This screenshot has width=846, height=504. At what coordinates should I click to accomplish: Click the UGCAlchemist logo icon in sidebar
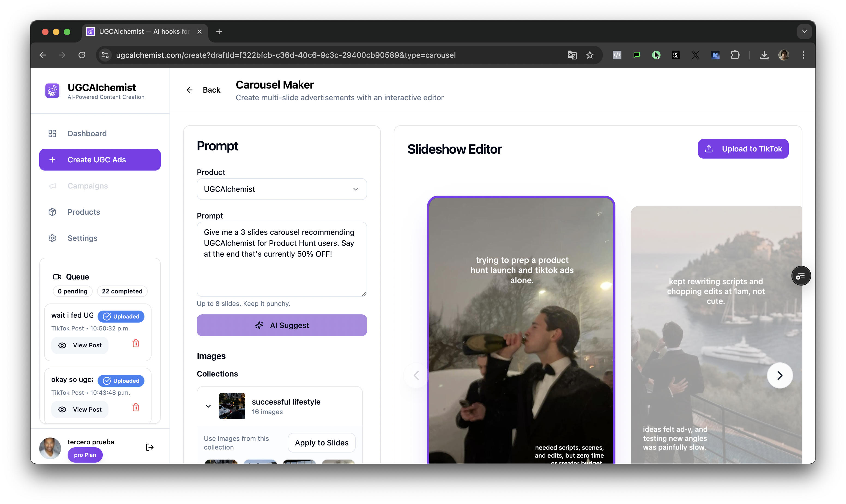click(x=52, y=91)
